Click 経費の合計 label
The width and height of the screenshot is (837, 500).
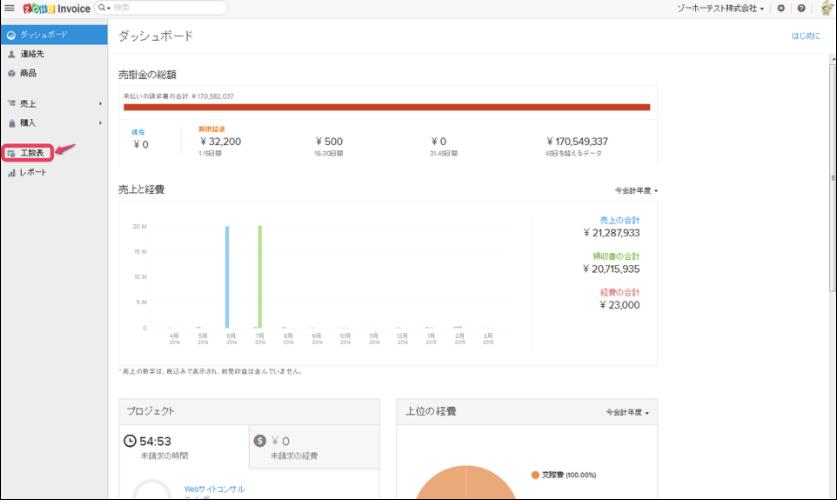click(619, 292)
